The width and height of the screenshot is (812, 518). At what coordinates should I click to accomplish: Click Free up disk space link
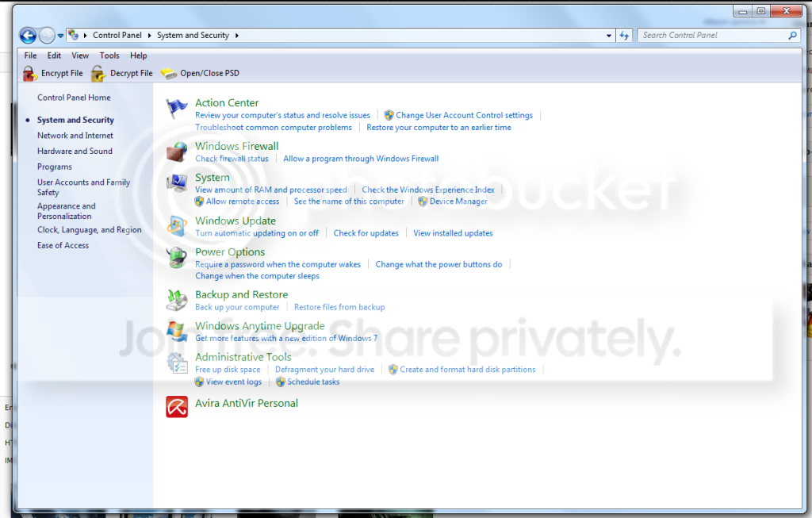tap(228, 370)
